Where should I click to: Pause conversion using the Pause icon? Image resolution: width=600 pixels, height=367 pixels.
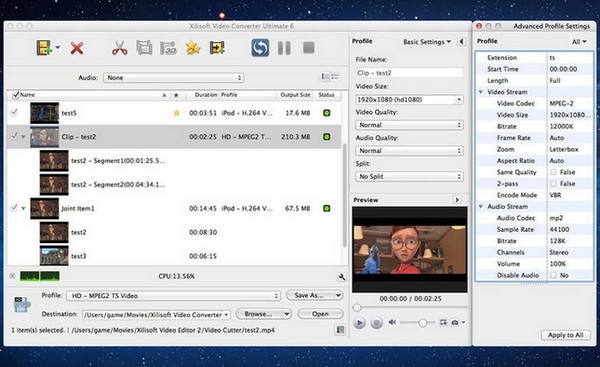[284, 48]
